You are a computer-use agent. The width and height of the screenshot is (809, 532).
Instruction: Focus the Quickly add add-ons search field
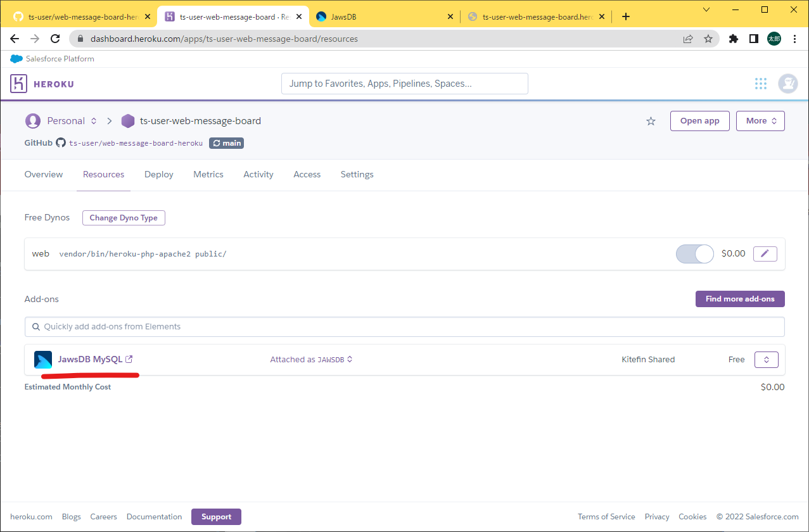404,327
